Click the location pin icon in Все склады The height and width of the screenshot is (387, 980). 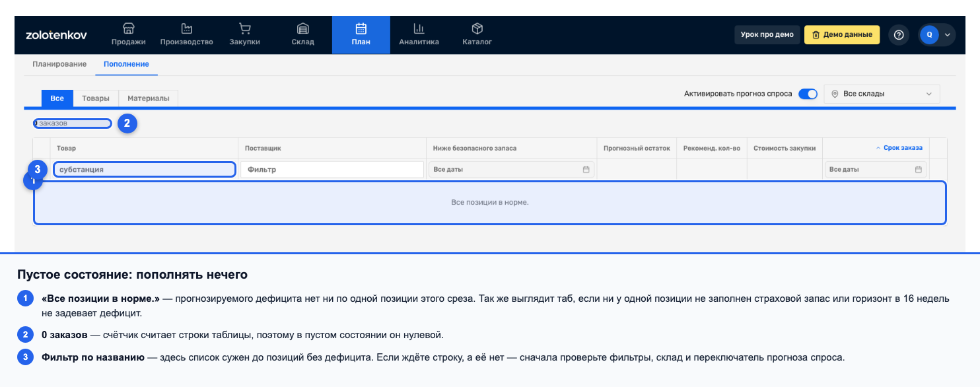pos(835,94)
